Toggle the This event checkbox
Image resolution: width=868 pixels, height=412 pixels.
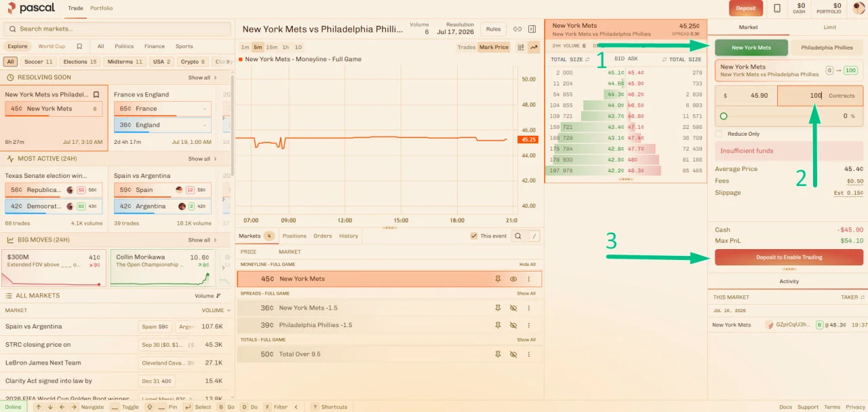pos(474,236)
